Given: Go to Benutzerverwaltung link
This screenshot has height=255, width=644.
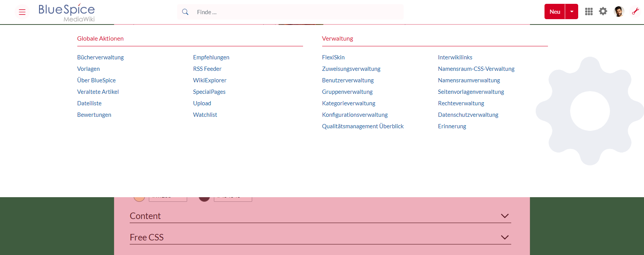Looking at the screenshot, I should click(x=348, y=80).
